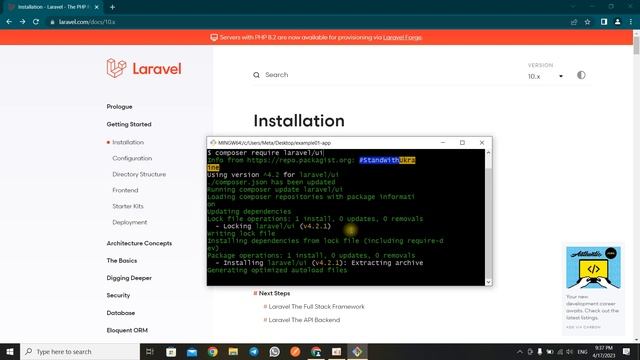Viewport: 640px width, 360px height.
Task: Expand the Architecture Concepts section
Action: coord(139,243)
